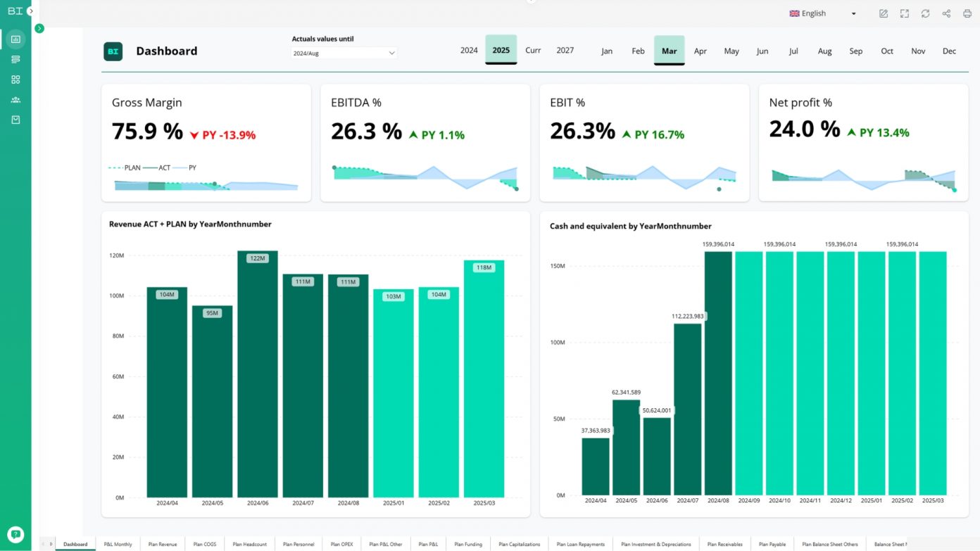
Task: Select Dec in the month slicer
Action: 949,51
